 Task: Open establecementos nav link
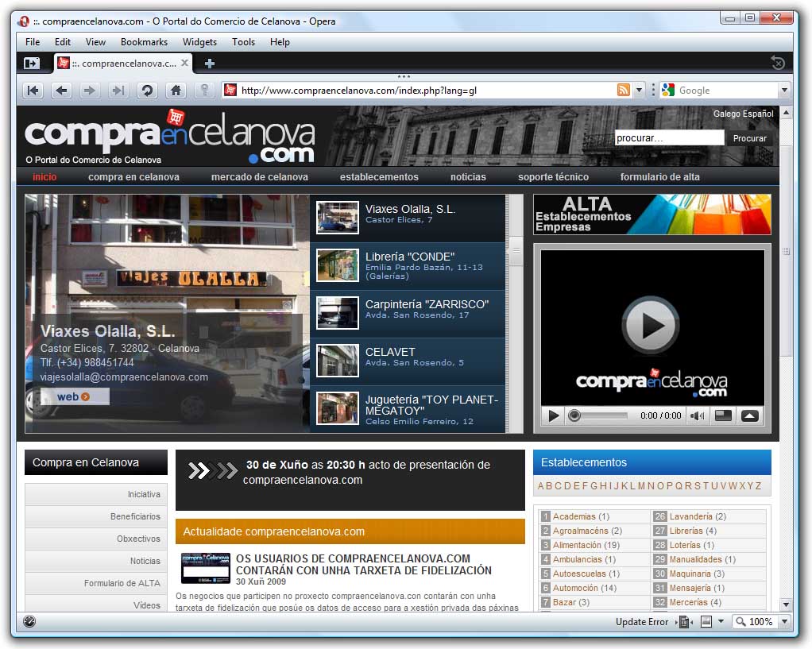coord(379,177)
